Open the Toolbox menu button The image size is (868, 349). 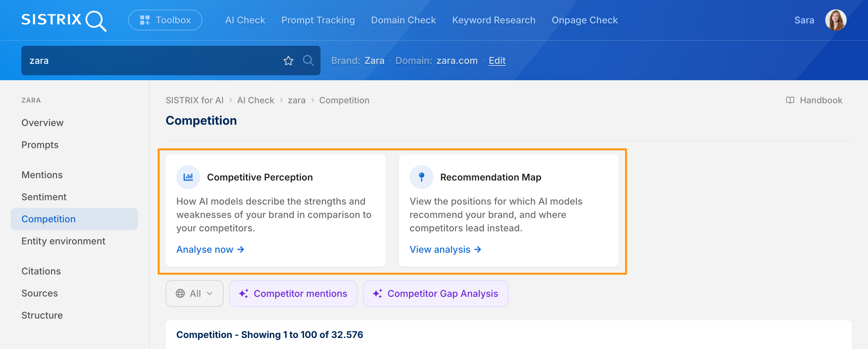(x=165, y=20)
